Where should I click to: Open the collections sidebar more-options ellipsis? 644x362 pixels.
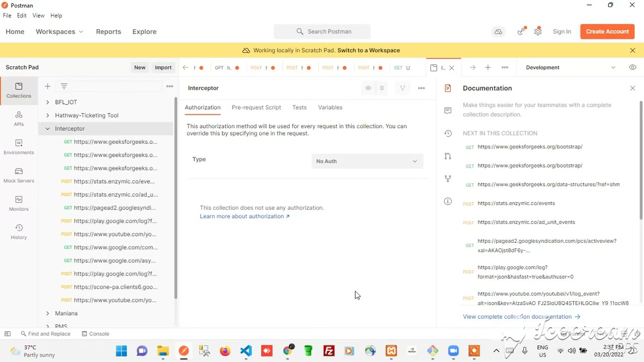[x=170, y=86]
